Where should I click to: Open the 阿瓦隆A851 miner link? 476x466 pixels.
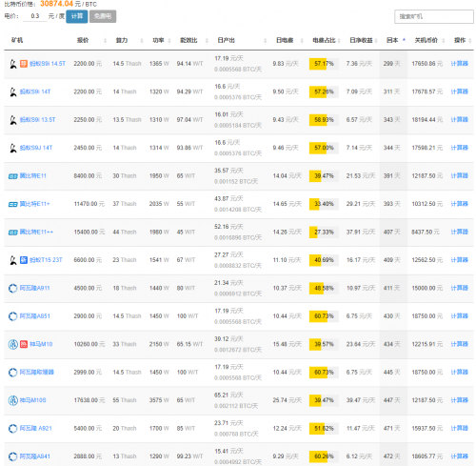[35, 316]
